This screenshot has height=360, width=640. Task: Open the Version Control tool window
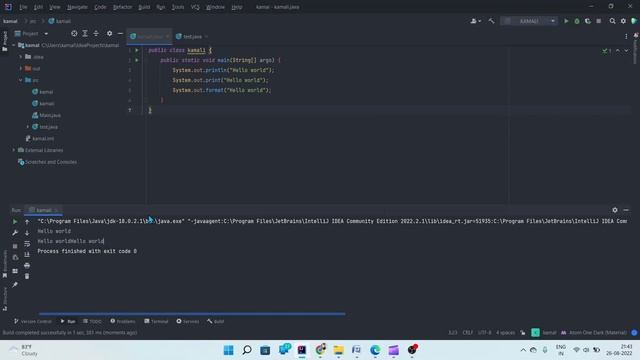[x=33, y=322]
